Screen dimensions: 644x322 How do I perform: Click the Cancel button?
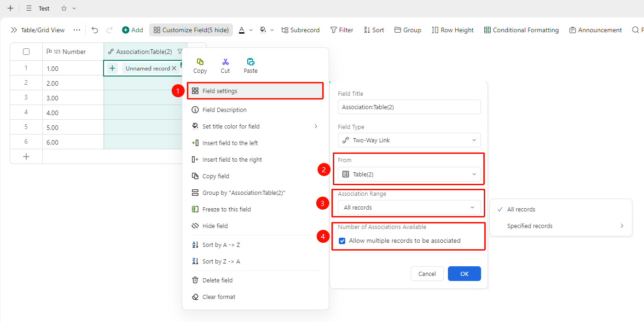pos(427,274)
